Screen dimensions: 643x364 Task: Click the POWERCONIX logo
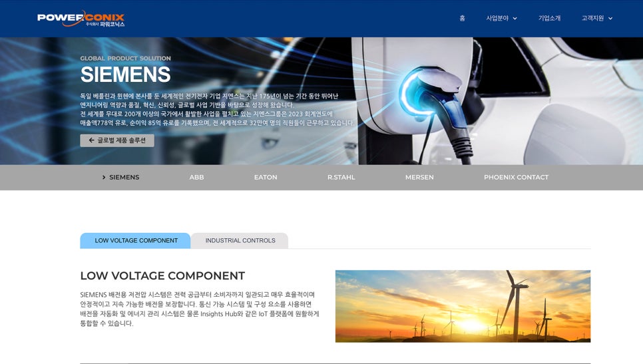pyautogui.click(x=81, y=19)
